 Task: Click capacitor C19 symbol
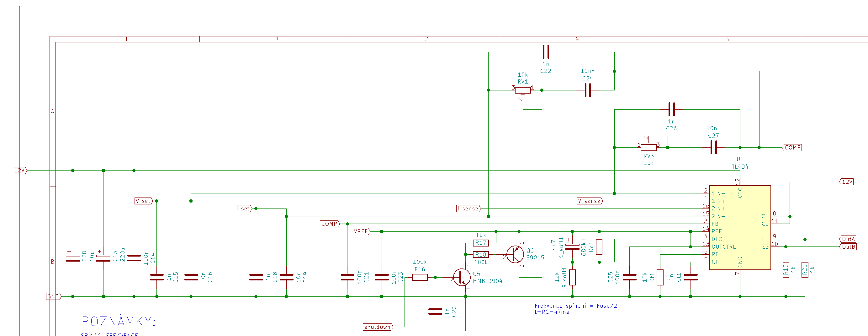point(286,277)
